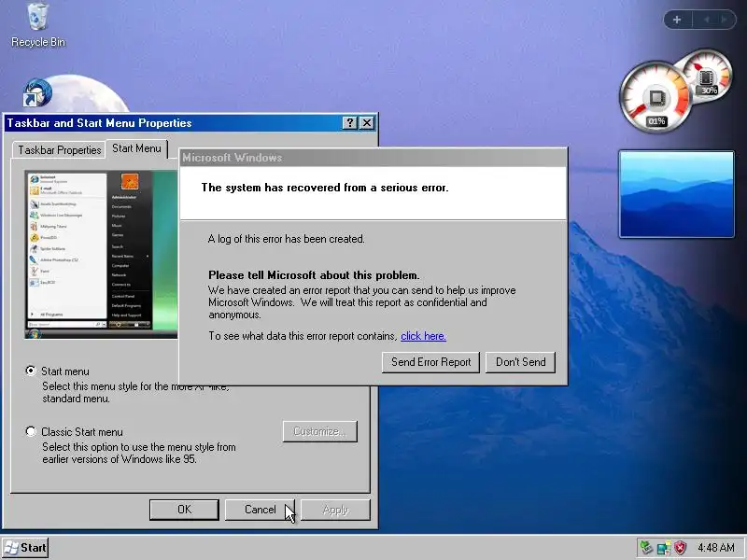This screenshot has width=747, height=560.
Task: Click the help question mark button
Action: [x=349, y=123]
